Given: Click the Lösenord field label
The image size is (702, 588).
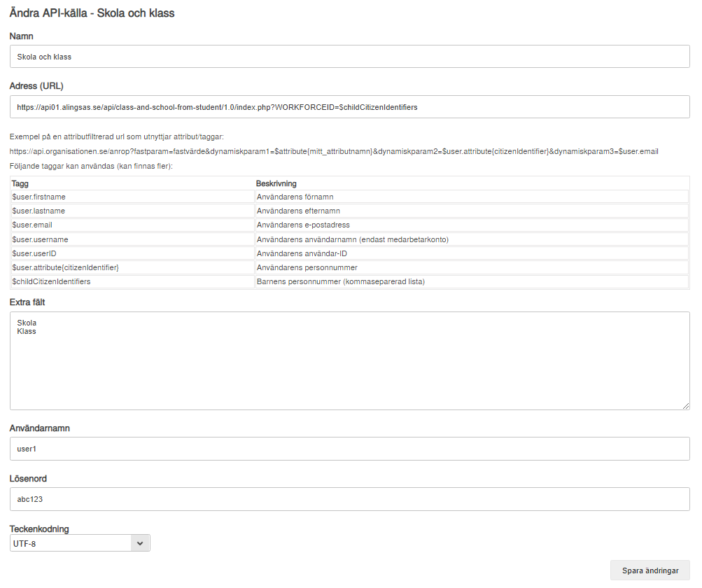Looking at the screenshot, I should tap(28, 479).
